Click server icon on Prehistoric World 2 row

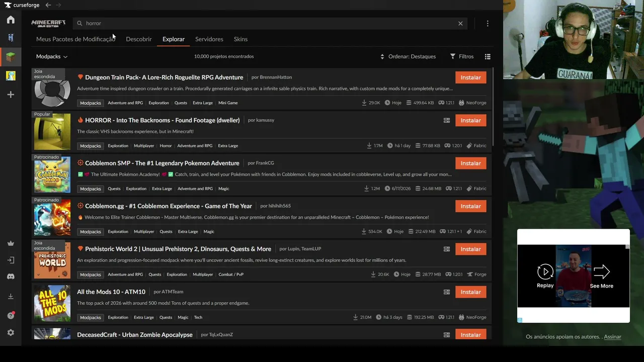coord(446,249)
